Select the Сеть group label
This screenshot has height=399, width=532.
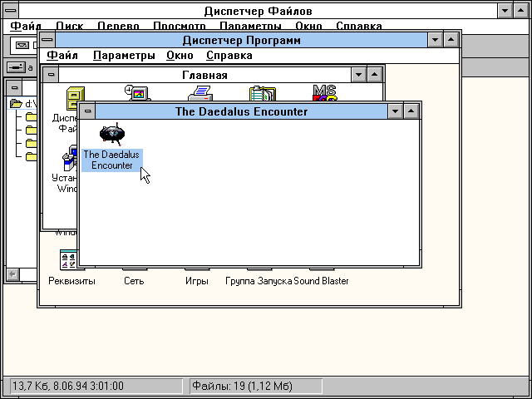click(134, 281)
